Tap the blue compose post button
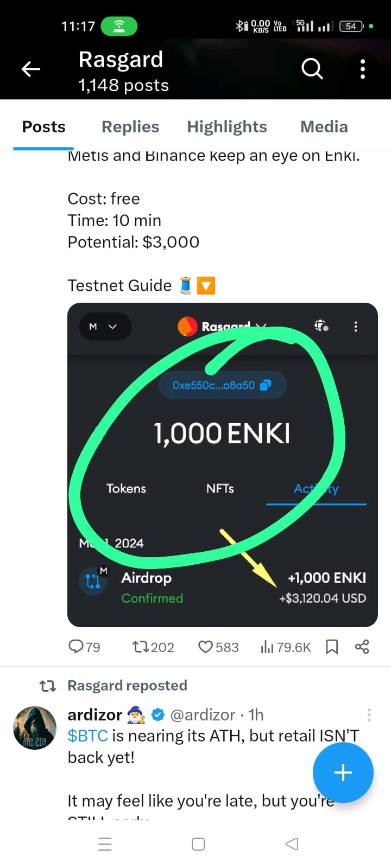 coord(343,773)
